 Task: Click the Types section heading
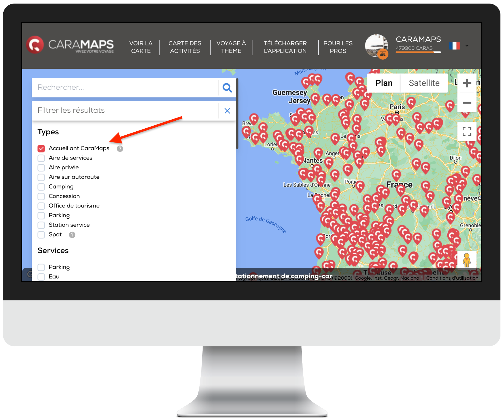pyautogui.click(x=48, y=132)
